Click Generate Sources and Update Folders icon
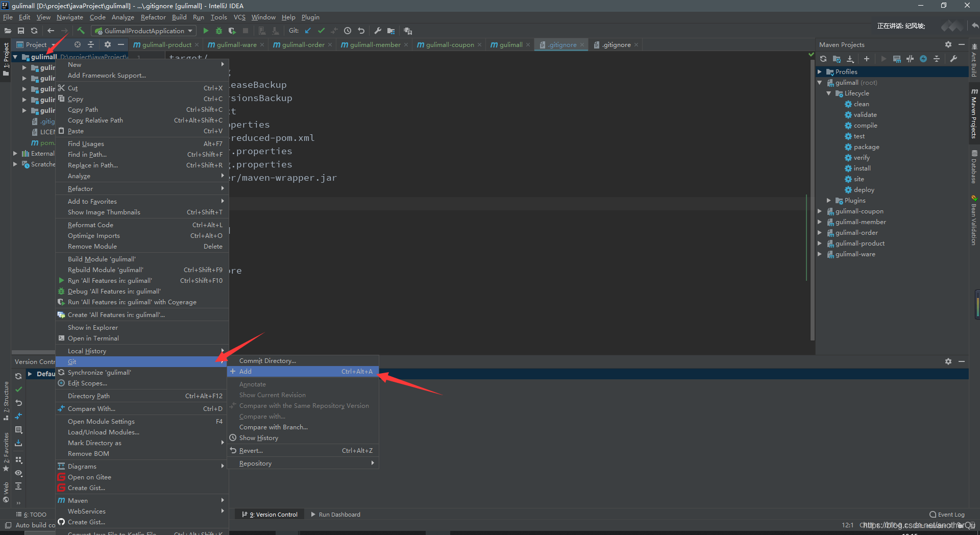980x535 pixels. click(x=837, y=59)
